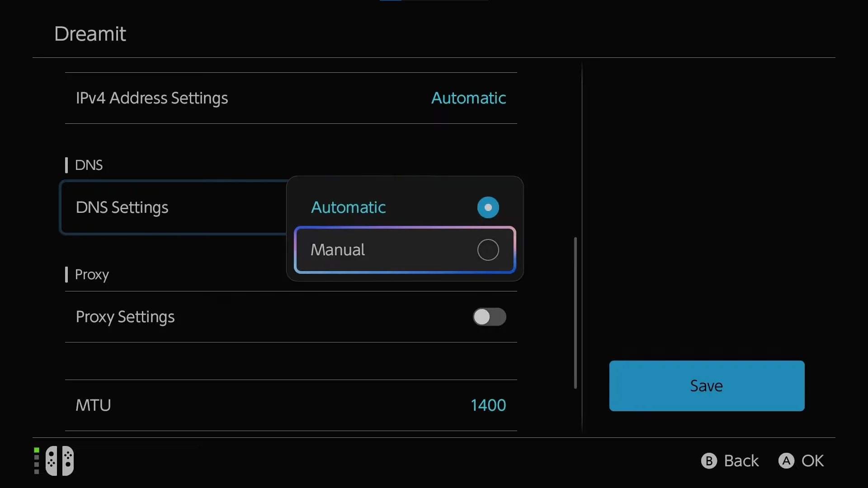Open IPv4 Address Settings row
The image size is (868, 488).
pos(291,98)
